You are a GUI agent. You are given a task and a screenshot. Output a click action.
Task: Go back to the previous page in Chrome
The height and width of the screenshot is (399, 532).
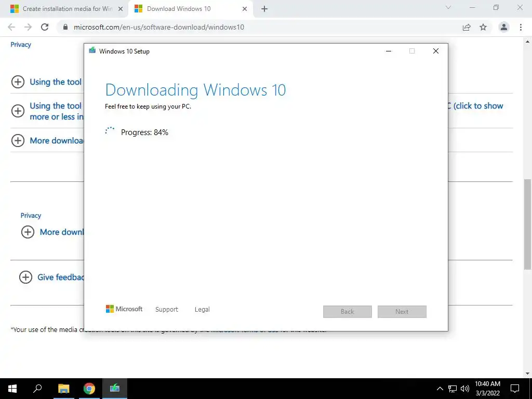tap(11, 27)
